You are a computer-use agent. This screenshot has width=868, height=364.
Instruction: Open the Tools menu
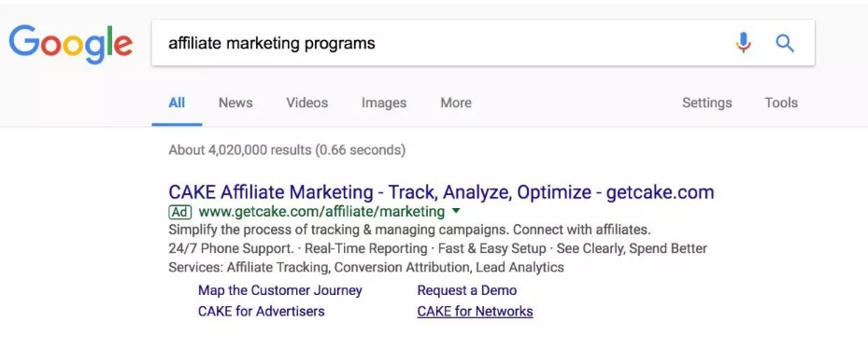point(781,103)
